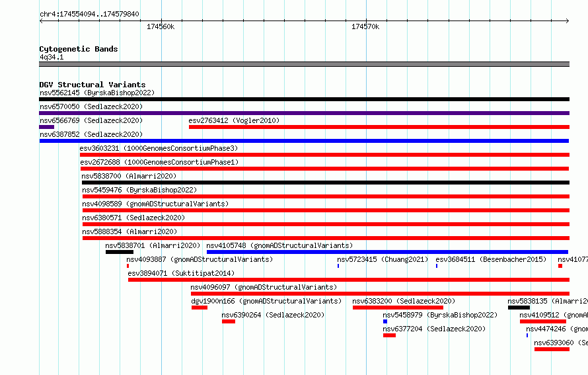This screenshot has width=588, height=375.
Task: Open nsv5458979 (ByrskaBishop2022) label
Action: point(440,315)
